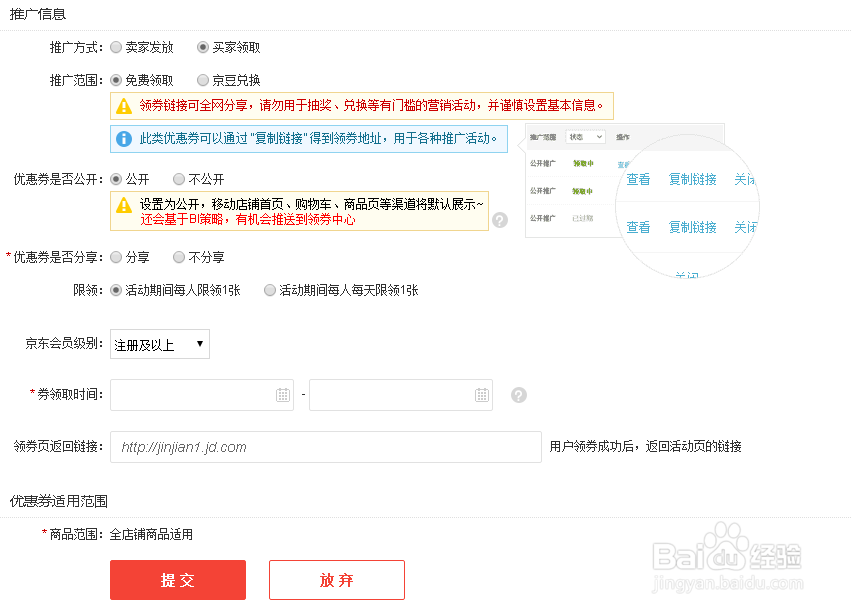851x613 pixels.
Task: Click the 查看 link in the promotion list
Action: point(638,180)
